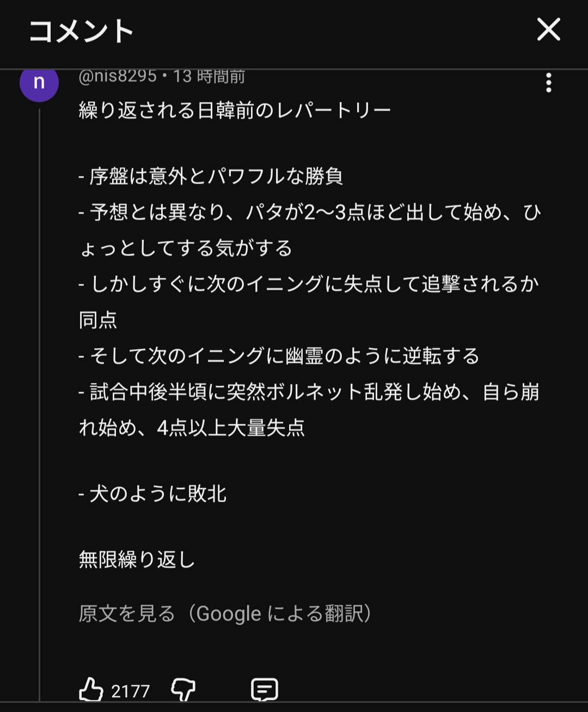Dislike the comment with the thumbs-down icon
The height and width of the screenshot is (712, 588).
[183, 690]
